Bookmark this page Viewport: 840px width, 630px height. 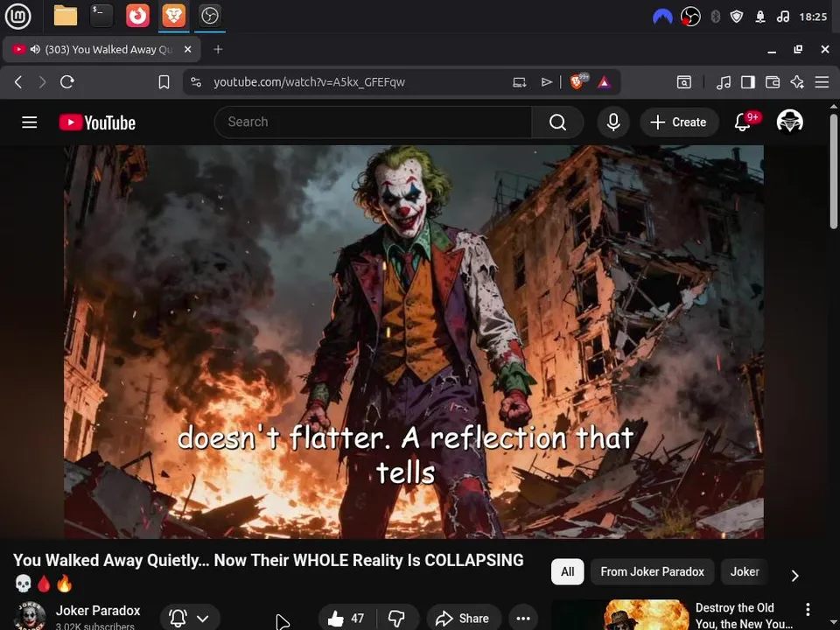[164, 82]
